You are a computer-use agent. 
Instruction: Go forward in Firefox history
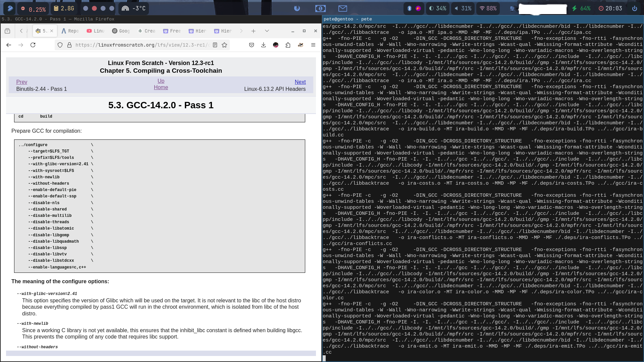(21, 45)
